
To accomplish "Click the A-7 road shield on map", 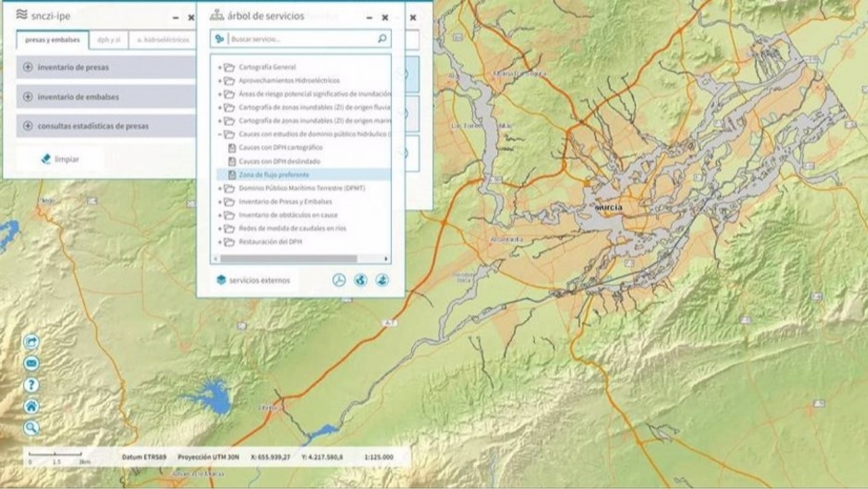I will tap(390, 322).
